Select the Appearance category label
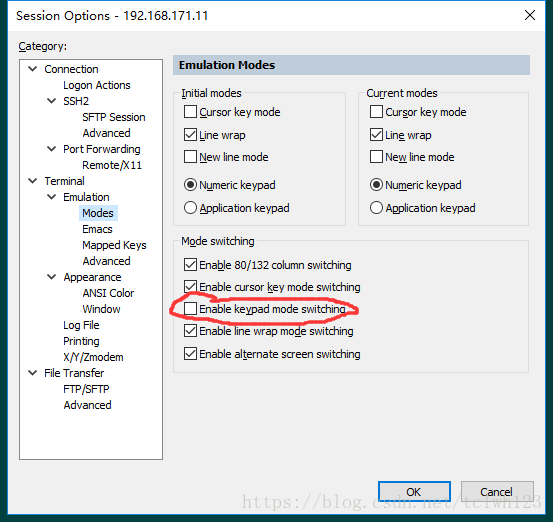 pyautogui.click(x=92, y=277)
